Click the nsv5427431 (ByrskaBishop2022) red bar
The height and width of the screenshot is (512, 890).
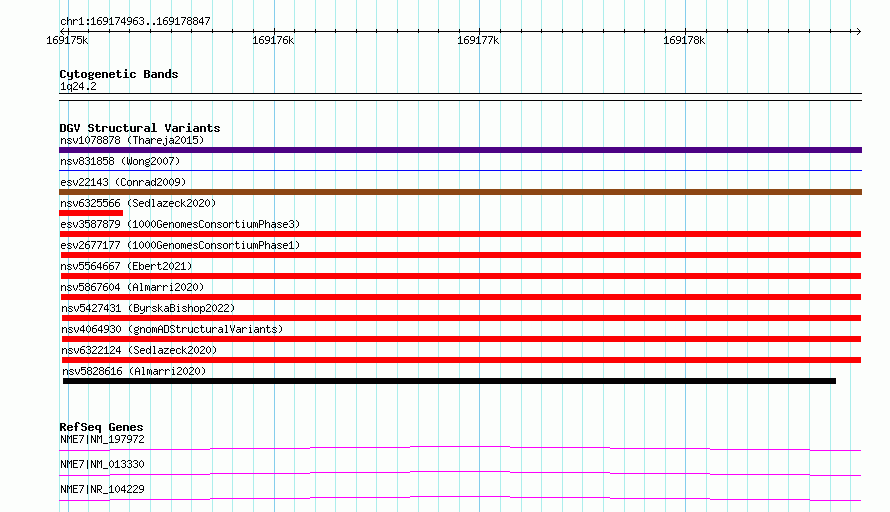461,318
